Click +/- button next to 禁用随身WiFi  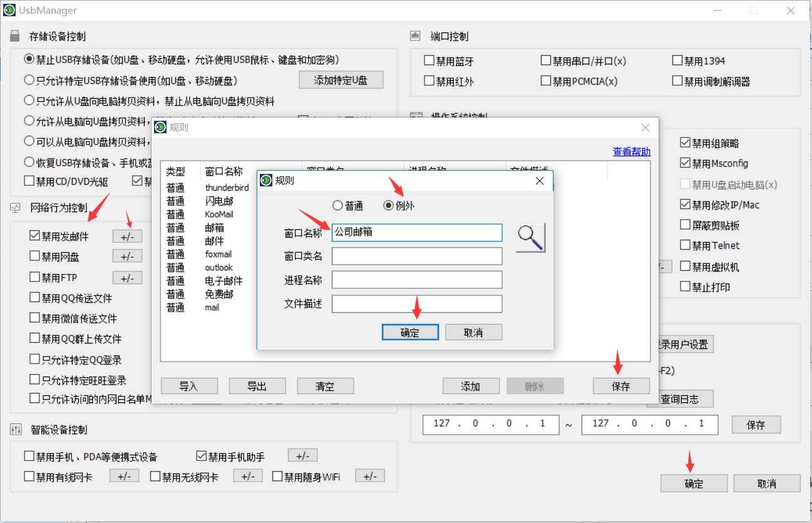pyautogui.click(x=370, y=476)
